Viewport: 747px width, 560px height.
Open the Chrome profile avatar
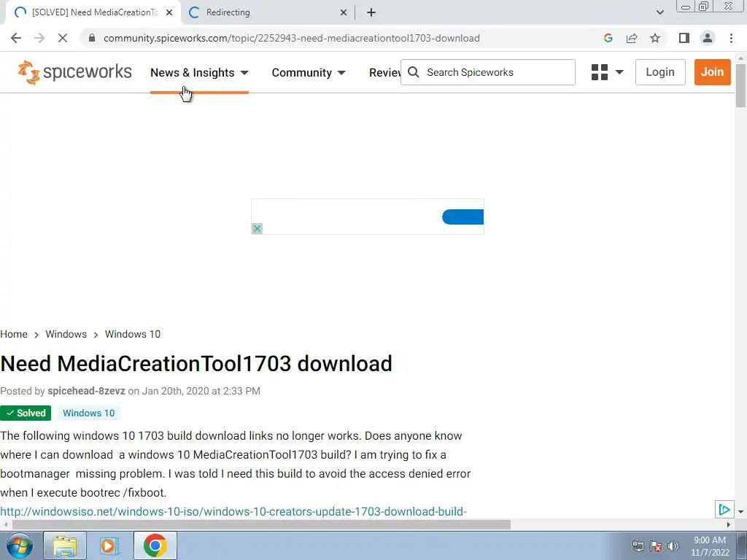[x=708, y=38]
